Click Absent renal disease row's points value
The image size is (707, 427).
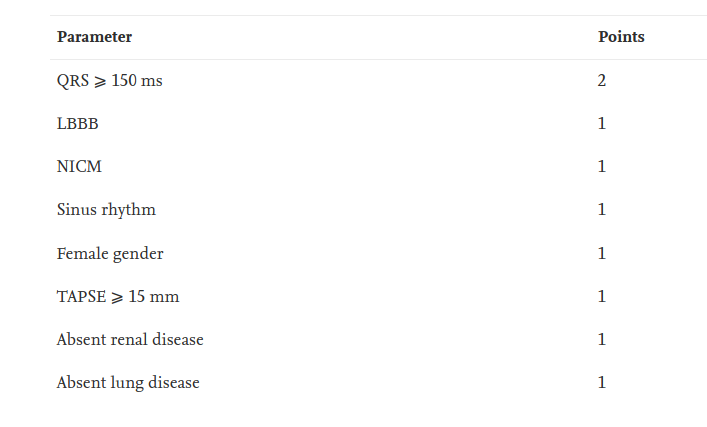pos(602,340)
